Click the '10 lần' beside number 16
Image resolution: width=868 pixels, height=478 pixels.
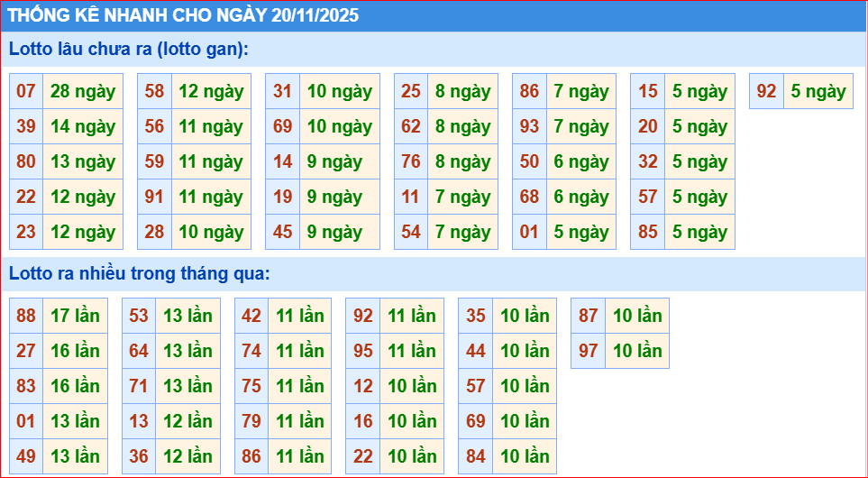pyautogui.click(x=413, y=421)
